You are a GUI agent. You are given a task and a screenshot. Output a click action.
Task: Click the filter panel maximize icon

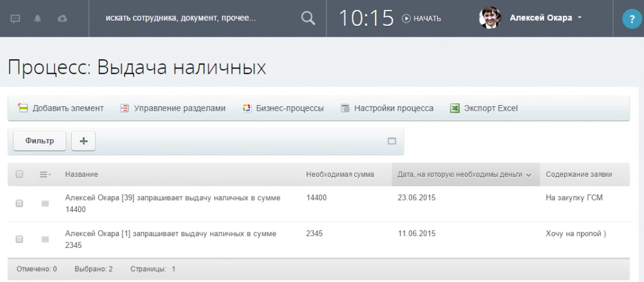pos(392,142)
